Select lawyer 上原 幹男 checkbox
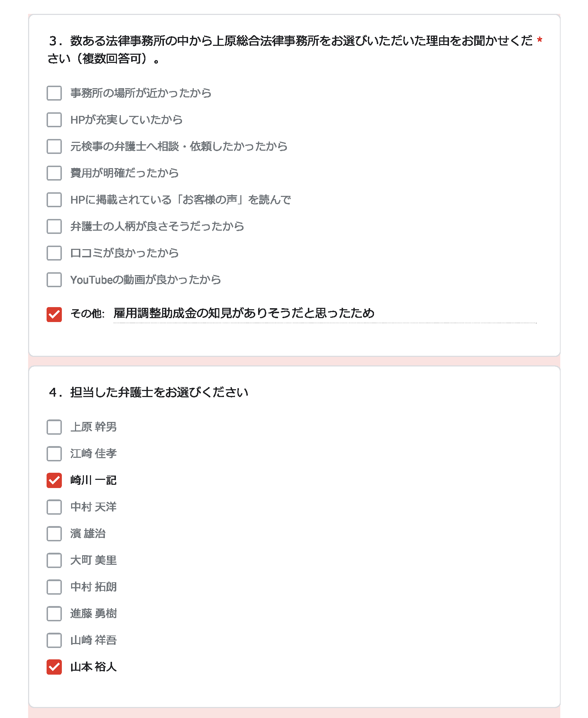The width and height of the screenshot is (588, 718). pyautogui.click(x=54, y=427)
